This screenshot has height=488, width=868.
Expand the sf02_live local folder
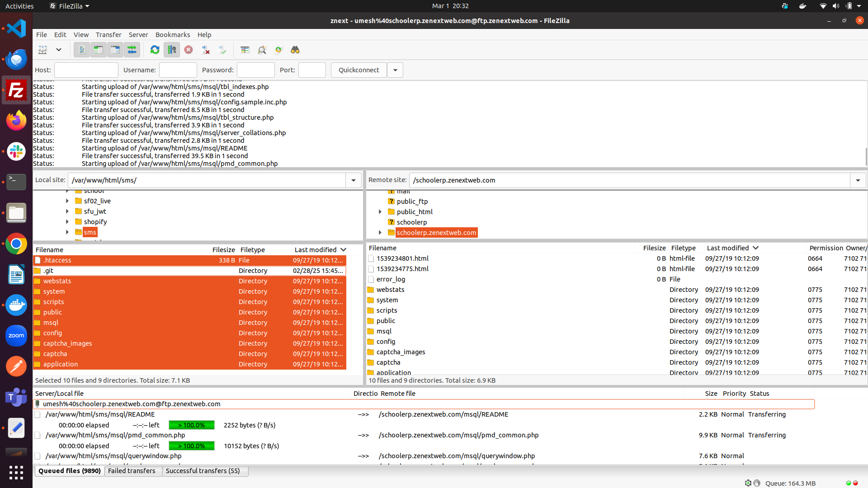pyautogui.click(x=67, y=201)
